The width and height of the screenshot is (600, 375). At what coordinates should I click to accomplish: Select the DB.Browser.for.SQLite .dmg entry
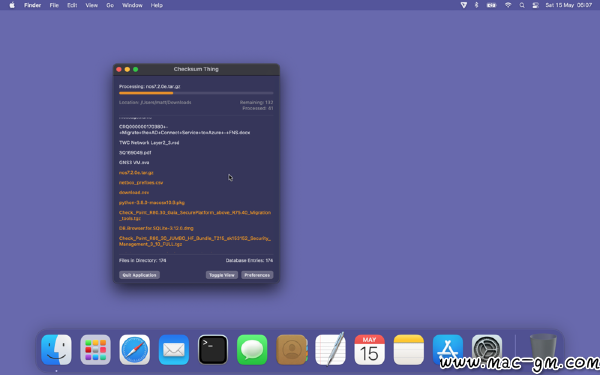(156, 228)
